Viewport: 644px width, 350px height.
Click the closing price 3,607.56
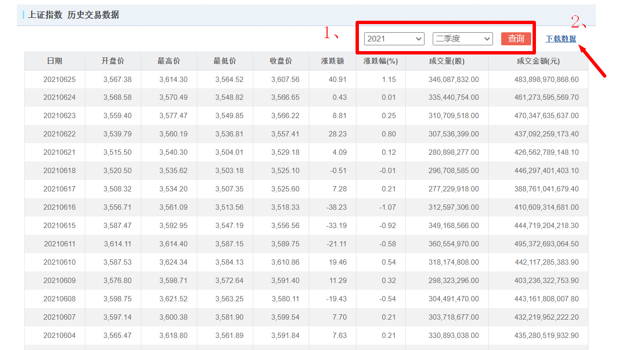click(285, 80)
